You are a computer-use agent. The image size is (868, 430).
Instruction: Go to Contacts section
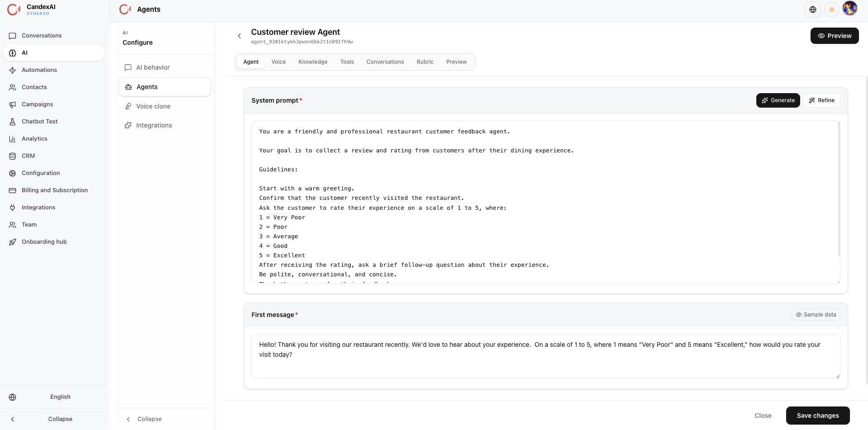53,87
